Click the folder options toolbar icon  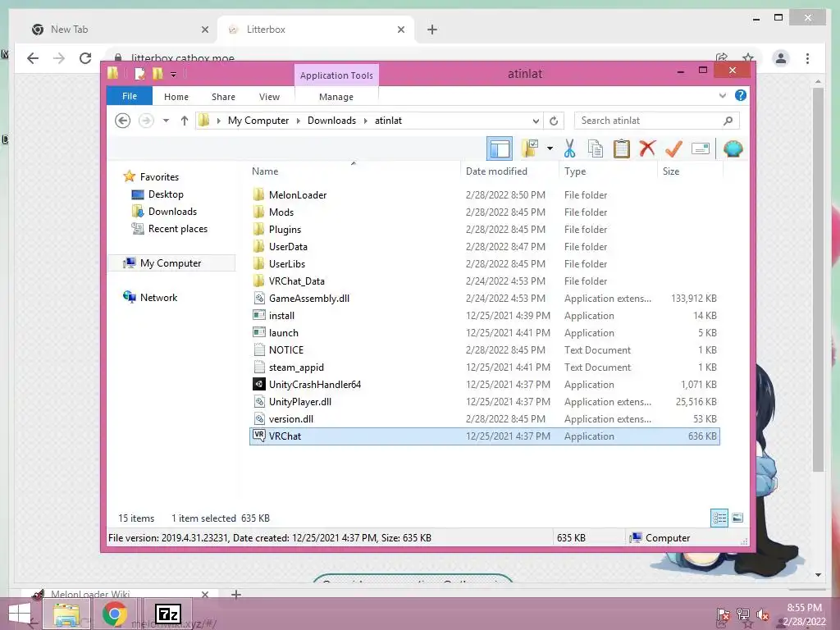pyautogui.click(x=530, y=148)
